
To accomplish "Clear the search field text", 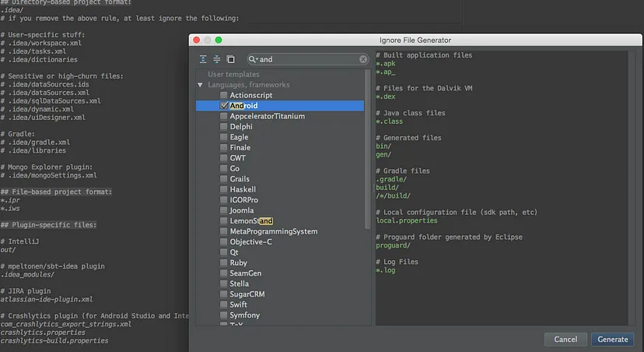I will 363,59.
